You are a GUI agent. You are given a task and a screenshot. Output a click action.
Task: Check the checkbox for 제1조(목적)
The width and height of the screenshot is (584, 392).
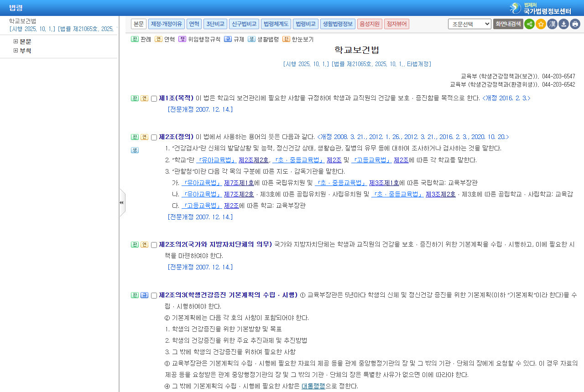pos(154,98)
